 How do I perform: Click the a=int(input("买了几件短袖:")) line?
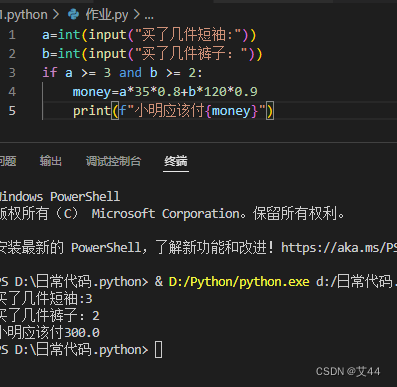pos(149,35)
